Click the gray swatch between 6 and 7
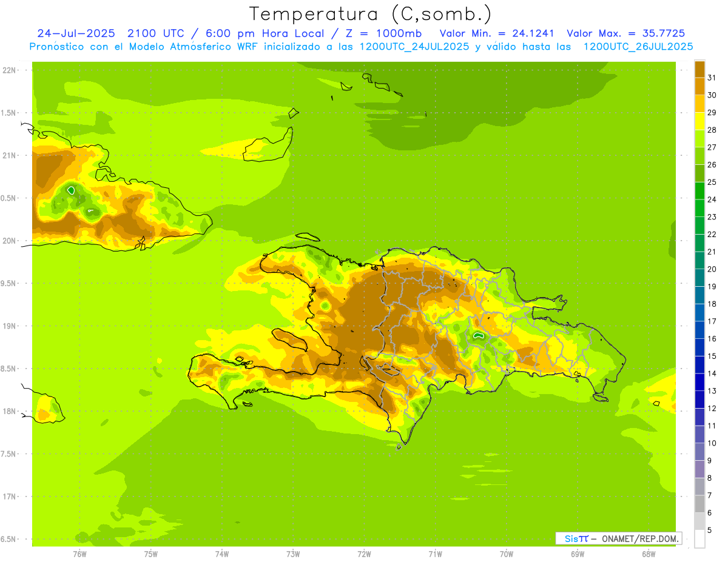The width and height of the screenshot is (728, 562). point(699,504)
